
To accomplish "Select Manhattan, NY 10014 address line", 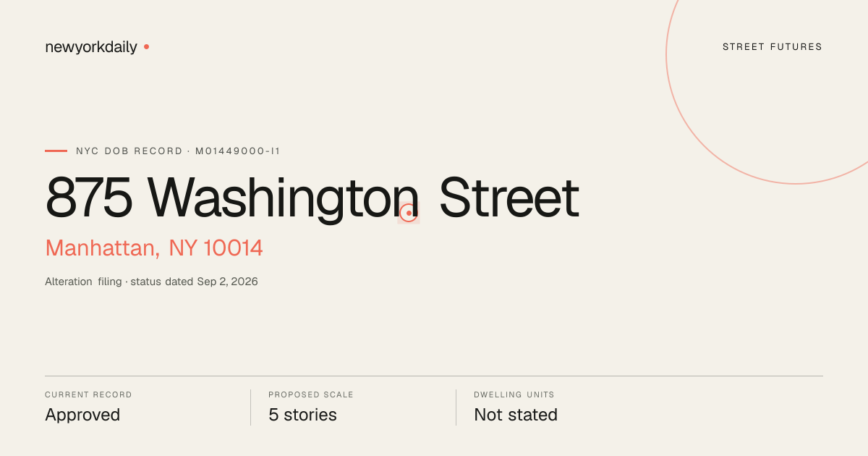I will click(154, 248).
